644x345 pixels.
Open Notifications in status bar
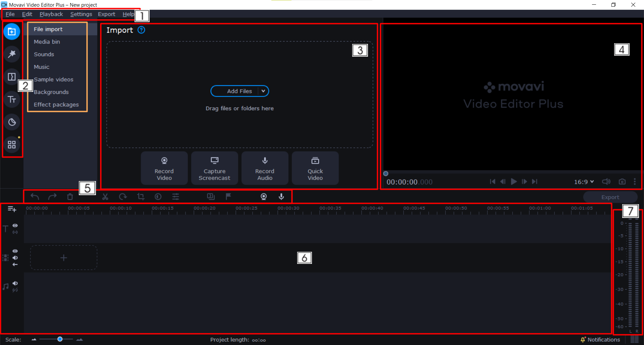click(x=600, y=340)
